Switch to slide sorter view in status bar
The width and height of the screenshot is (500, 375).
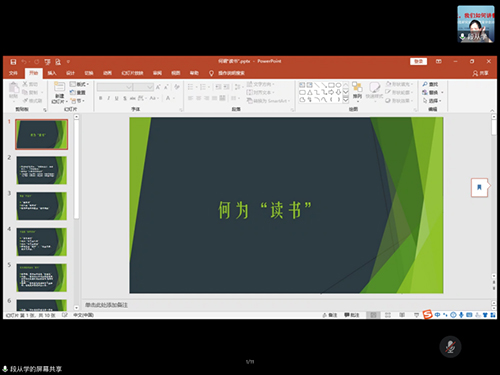tap(388, 315)
